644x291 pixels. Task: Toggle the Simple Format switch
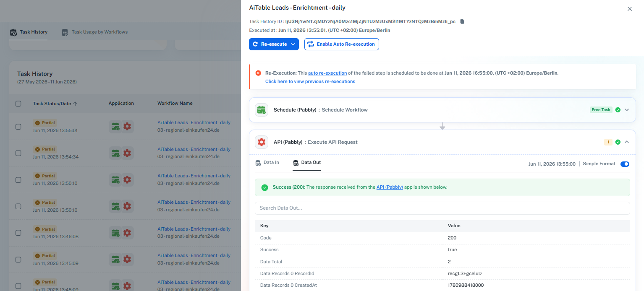point(625,164)
